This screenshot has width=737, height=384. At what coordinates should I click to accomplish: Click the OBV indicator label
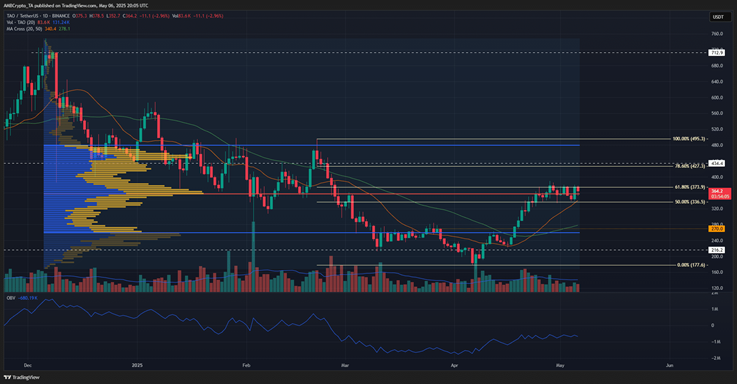click(x=9, y=298)
